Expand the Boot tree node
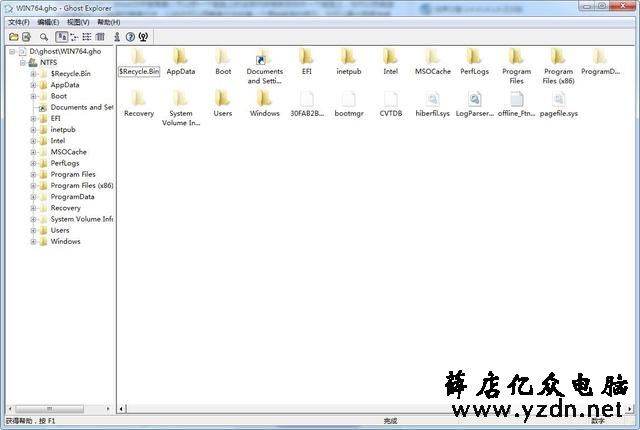This screenshot has width=640, height=430. point(33,96)
